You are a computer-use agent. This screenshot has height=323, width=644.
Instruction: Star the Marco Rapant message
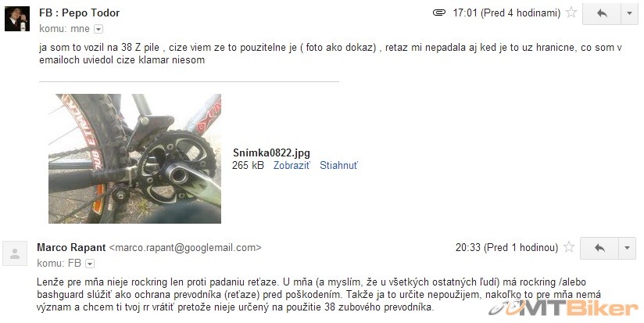click(x=569, y=247)
